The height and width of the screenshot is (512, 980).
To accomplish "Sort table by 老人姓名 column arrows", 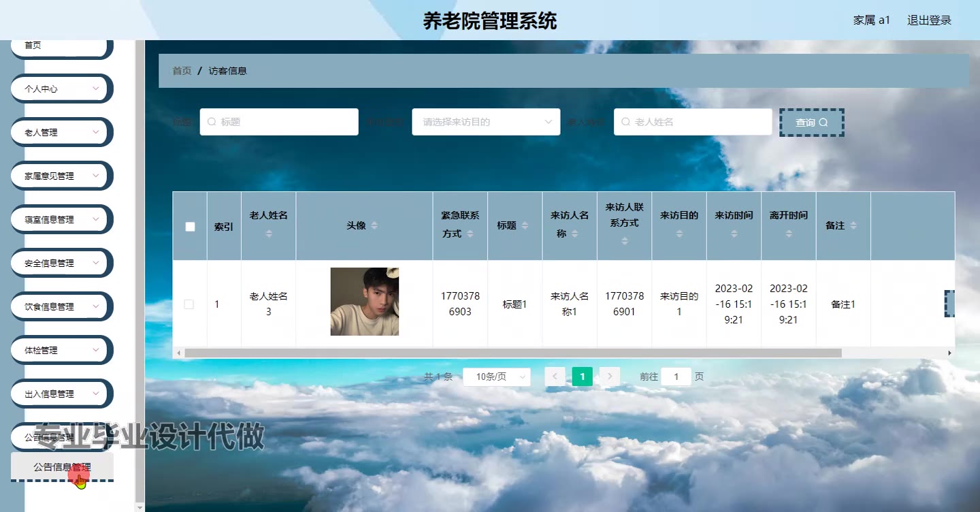I will (x=268, y=234).
